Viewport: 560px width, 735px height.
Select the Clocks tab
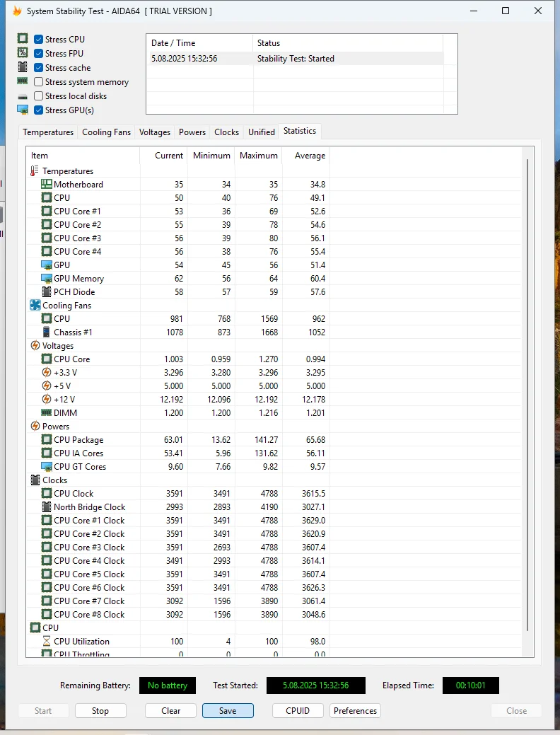(227, 132)
